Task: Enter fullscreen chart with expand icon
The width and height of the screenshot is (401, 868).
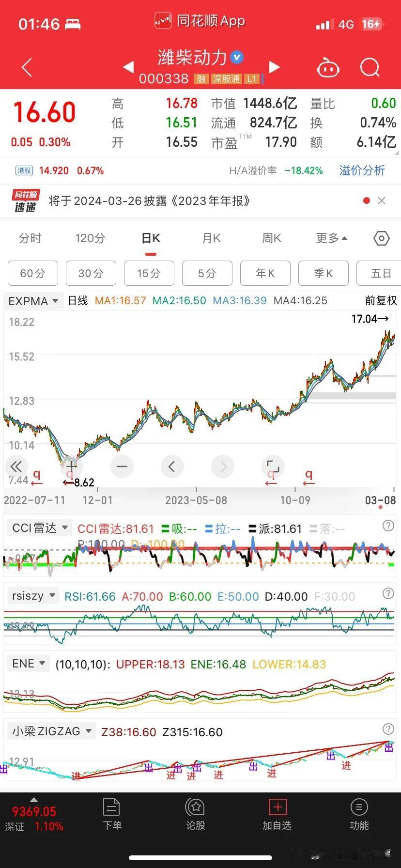Action: (x=273, y=466)
